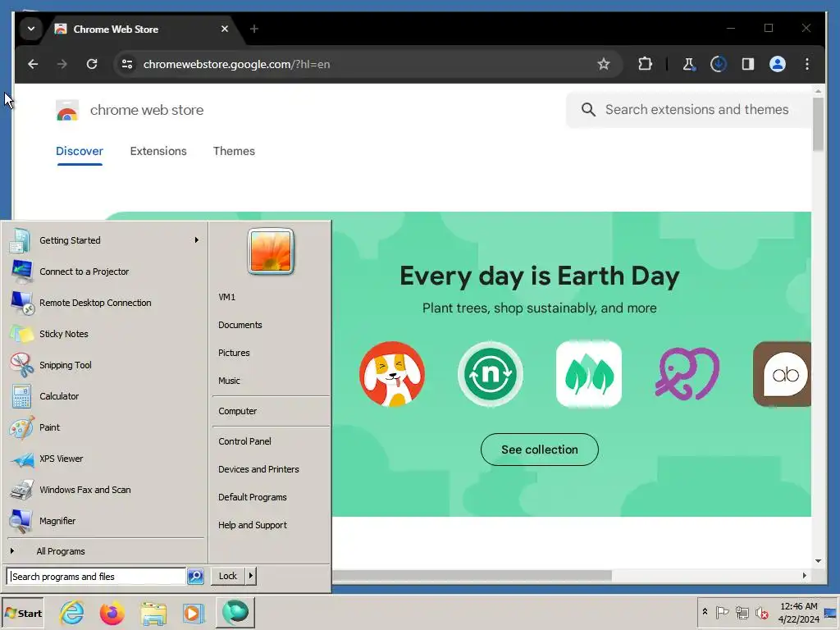Reload the Chrome Web Store page
Screen dimensions: 840x630
pyautogui.click(x=92, y=64)
